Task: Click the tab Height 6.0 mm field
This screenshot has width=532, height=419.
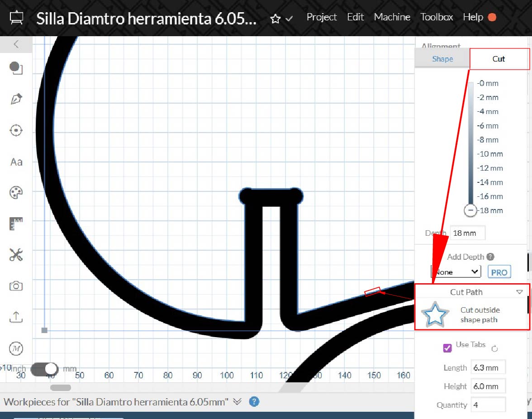Action: pyautogui.click(x=488, y=386)
